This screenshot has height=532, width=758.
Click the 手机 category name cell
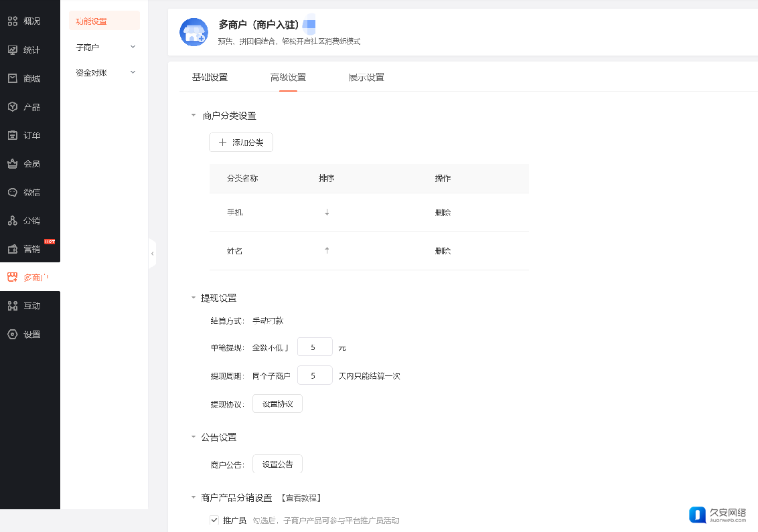235,212
